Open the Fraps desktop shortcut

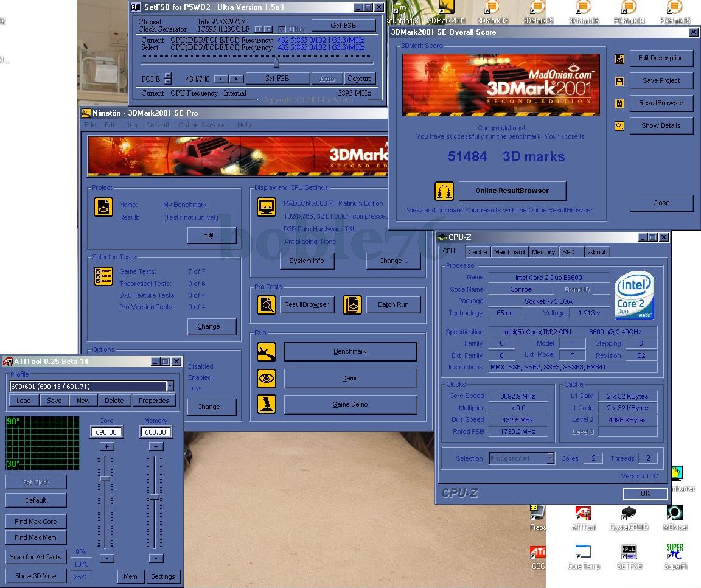(x=537, y=519)
